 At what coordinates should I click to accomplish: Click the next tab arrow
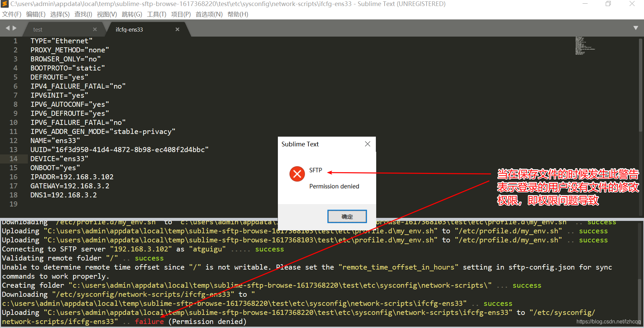click(x=14, y=28)
